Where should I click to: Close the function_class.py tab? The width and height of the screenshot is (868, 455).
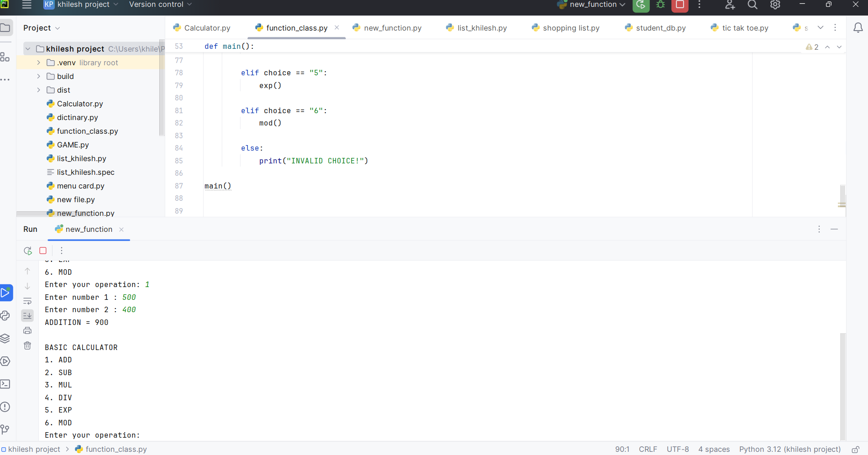[337, 27]
